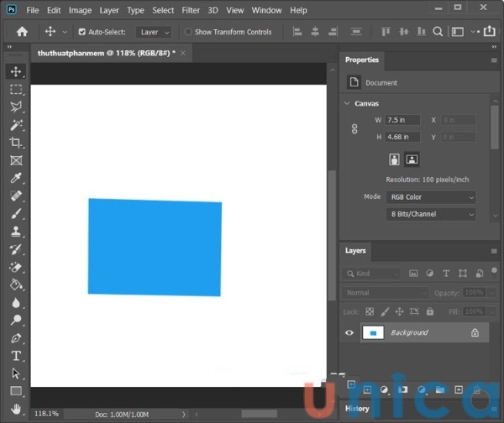This screenshot has height=423, width=504.
Task: Collapse the Canvas section
Action: pyautogui.click(x=348, y=103)
